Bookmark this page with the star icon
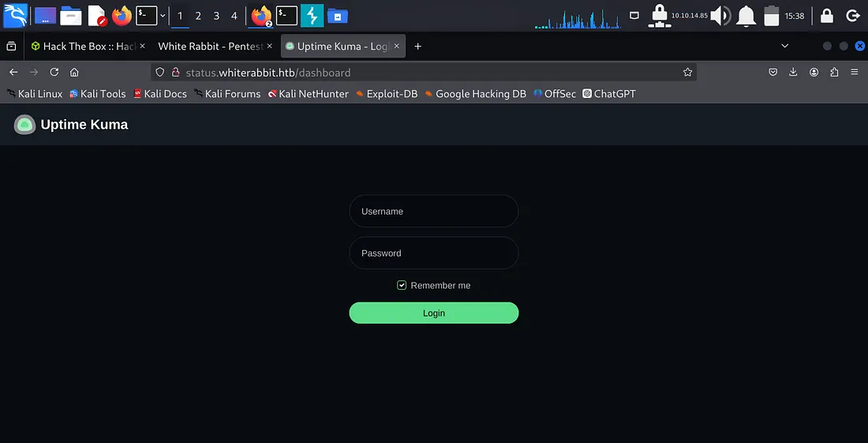868x443 pixels. (687, 72)
